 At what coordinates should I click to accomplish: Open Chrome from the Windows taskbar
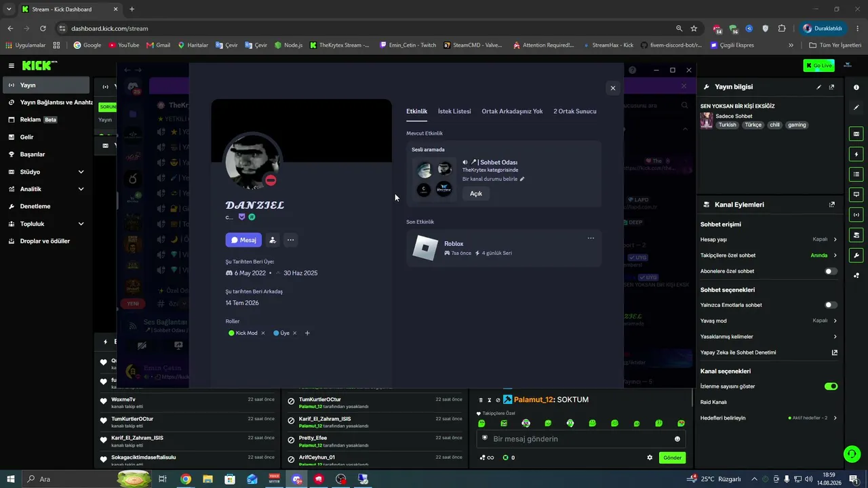coord(185,479)
